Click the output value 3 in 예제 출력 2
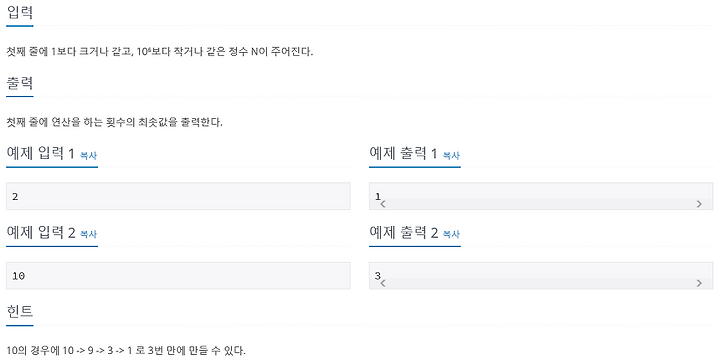Screen dimensions: 720x364 pyautogui.click(x=378, y=275)
